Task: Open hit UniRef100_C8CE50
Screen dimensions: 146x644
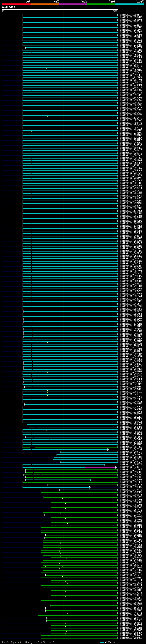Action: pyautogui.click(x=131, y=30)
